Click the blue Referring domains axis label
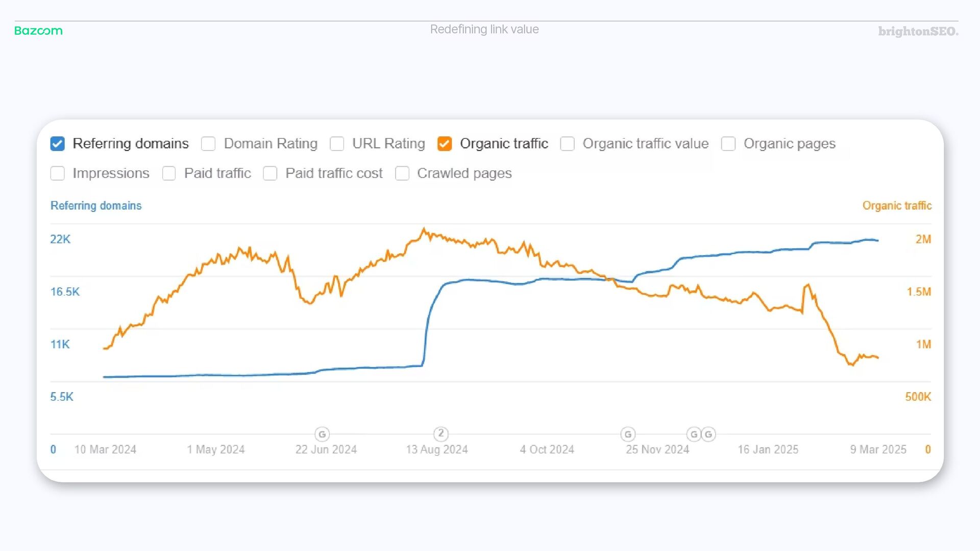 pyautogui.click(x=96, y=206)
